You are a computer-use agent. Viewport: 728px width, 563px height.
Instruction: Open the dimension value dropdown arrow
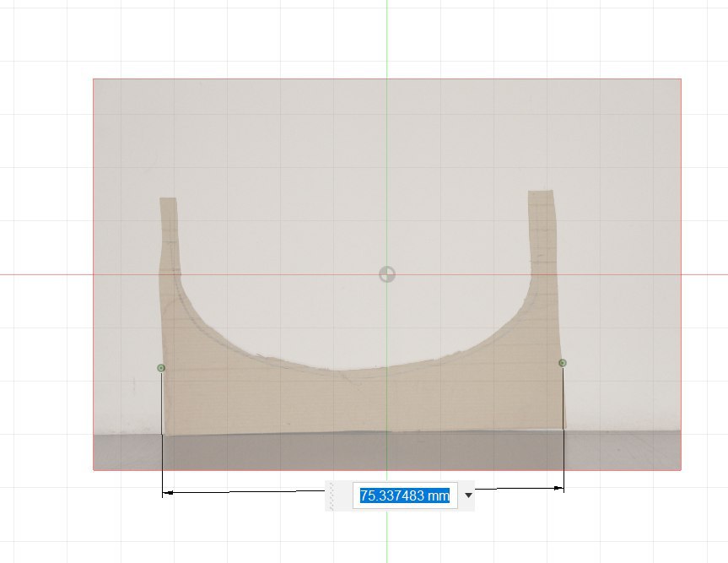tap(468, 495)
